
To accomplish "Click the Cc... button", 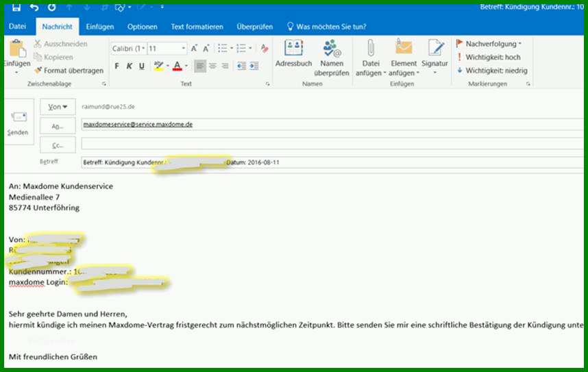I will pyautogui.click(x=58, y=145).
